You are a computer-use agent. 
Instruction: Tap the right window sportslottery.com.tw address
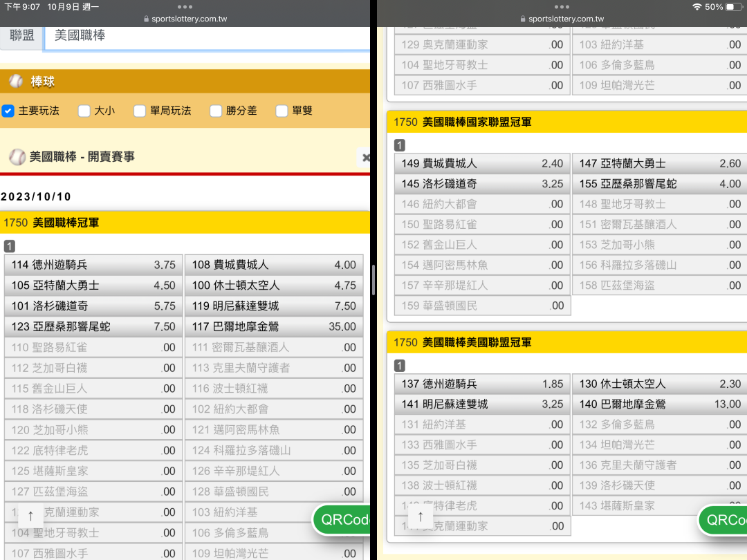[x=566, y=19]
